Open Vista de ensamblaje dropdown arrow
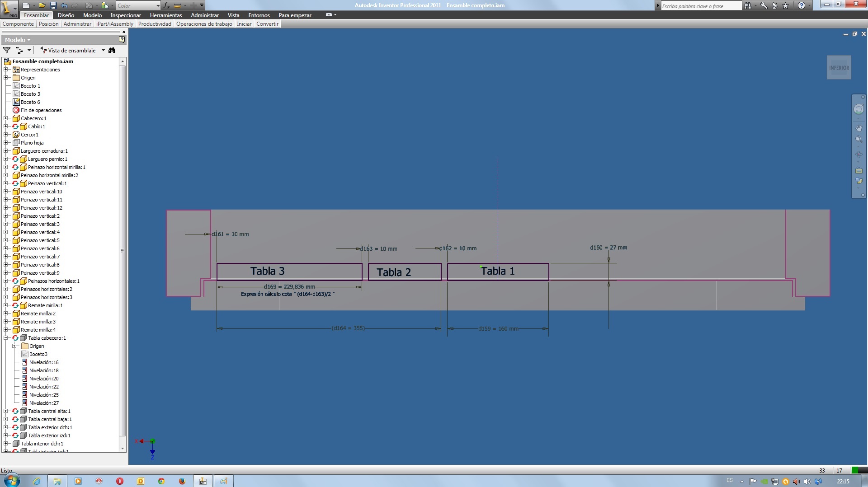The height and width of the screenshot is (487, 868). (x=103, y=50)
